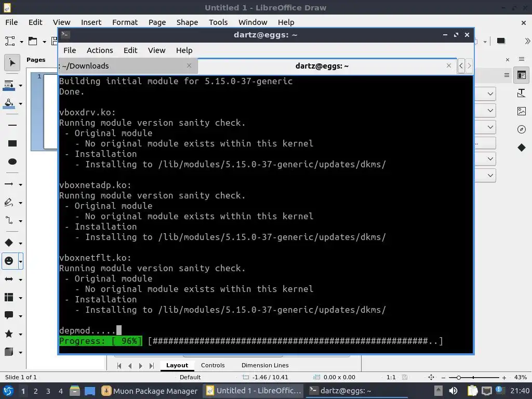Image resolution: width=532 pixels, height=399 pixels.
Task: Go to the last layer tab arrow
Action: [x=151, y=366]
